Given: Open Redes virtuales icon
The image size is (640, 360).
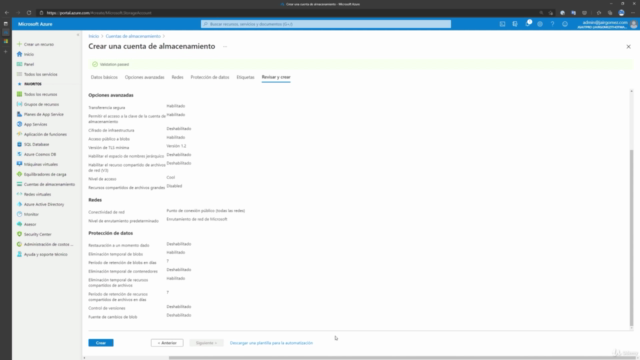Looking at the screenshot, I should point(19,194).
